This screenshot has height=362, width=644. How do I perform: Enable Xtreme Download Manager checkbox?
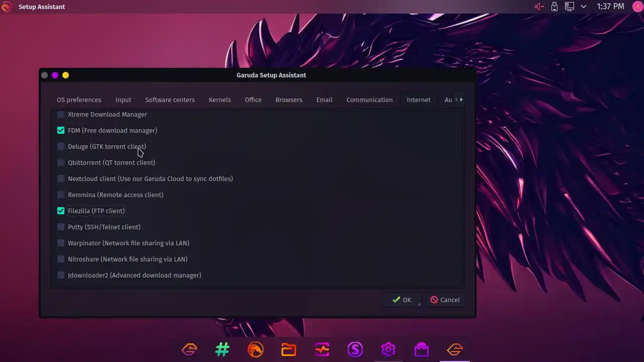(x=61, y=114)
